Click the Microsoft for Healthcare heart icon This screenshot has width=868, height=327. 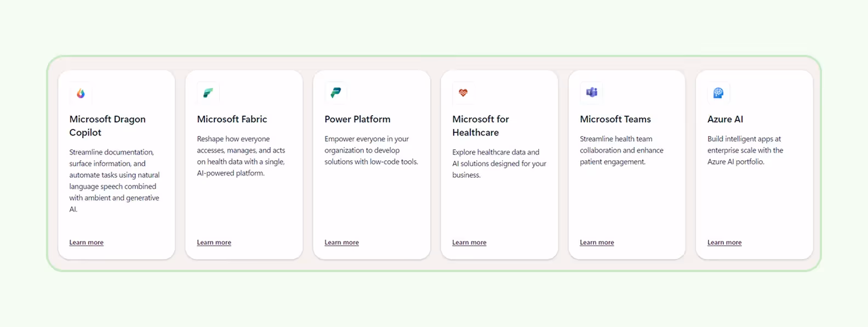(463, 93)
